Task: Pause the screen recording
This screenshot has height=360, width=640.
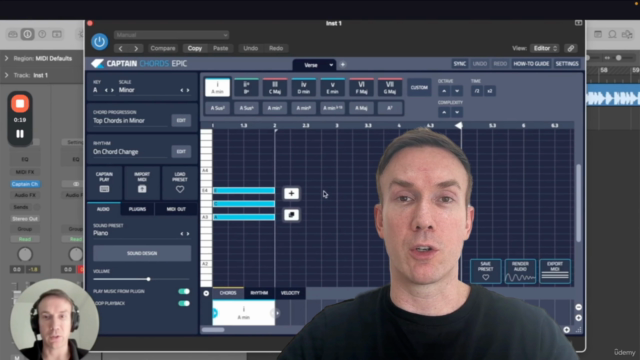Action: click(x=20, y=134)
